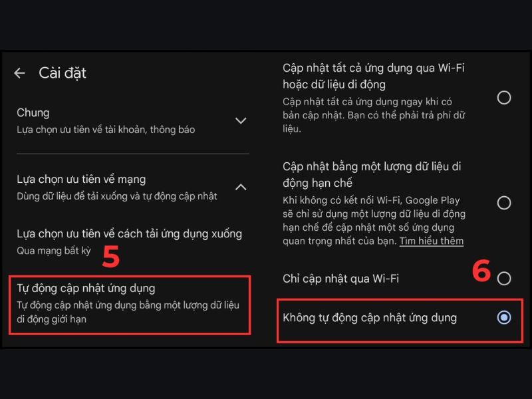
Task: Choose the Không tự động cập nhật ứng dụng label
Action: (370, 318)
